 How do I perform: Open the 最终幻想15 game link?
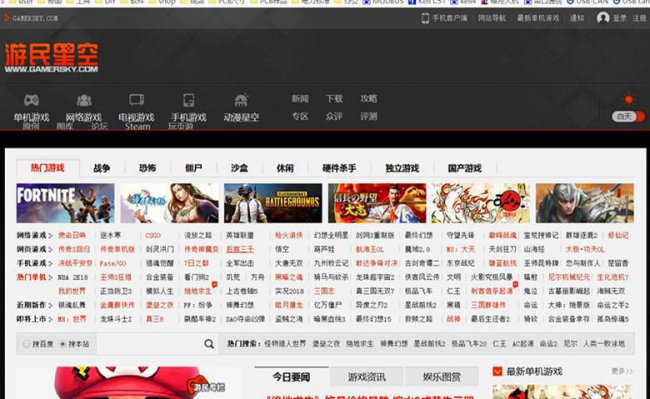(373, 319)
